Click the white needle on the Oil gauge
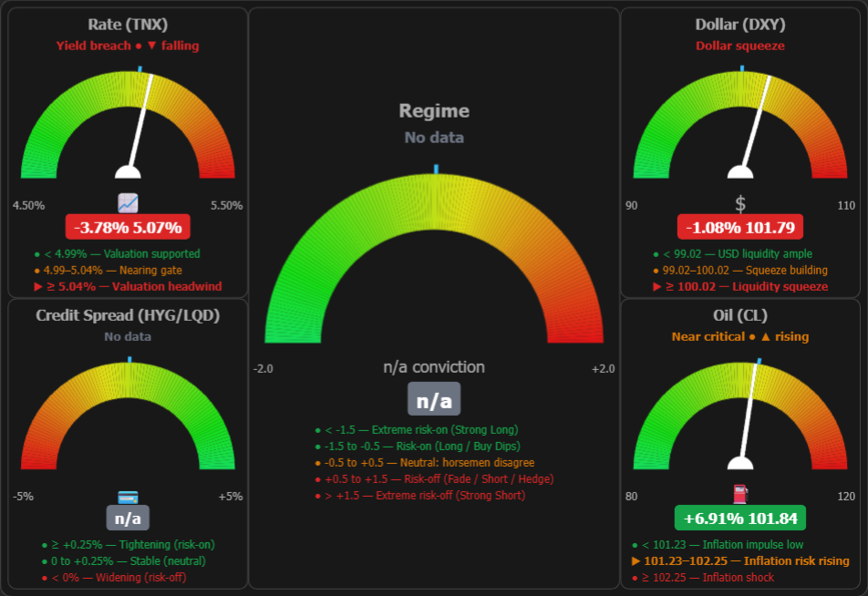The width and height of the screenshot is (868, 596). point(749,415)
